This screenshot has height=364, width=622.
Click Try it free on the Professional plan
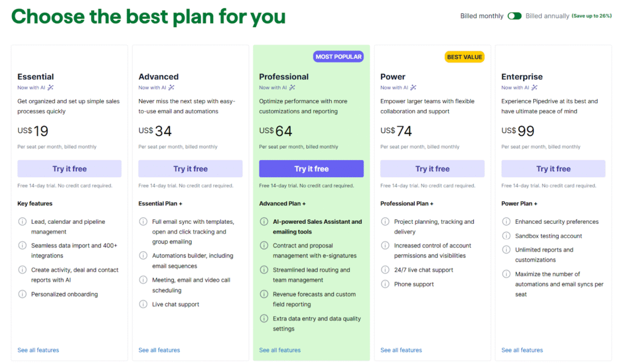pos(311,169)
